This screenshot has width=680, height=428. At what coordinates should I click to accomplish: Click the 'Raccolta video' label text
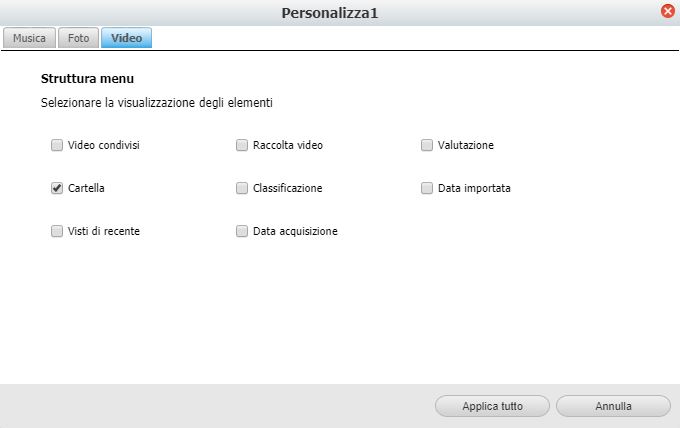pyautogui.click(x=288, y=145)
